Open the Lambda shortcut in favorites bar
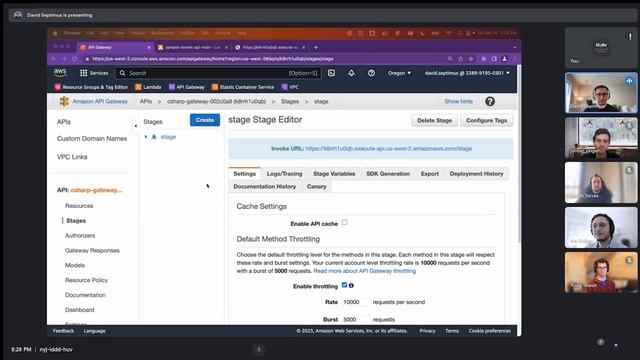The height and width of the screenshot is (360, 640). (148, 87)
